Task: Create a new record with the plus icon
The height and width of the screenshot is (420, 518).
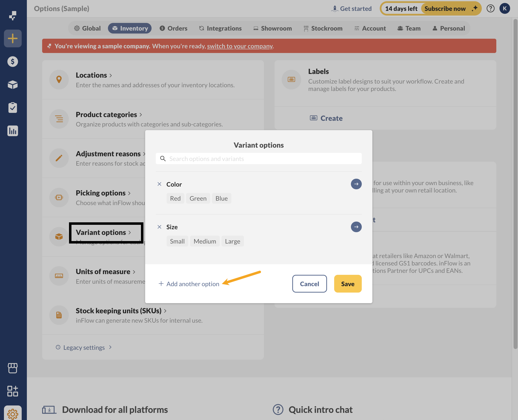Action: click(x=13, y=38)
